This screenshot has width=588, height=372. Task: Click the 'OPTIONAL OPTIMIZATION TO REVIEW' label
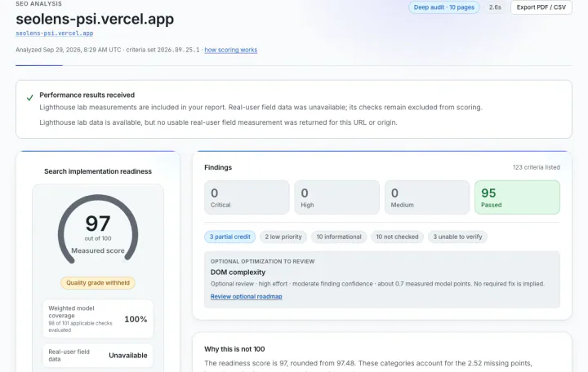point(262,262)
